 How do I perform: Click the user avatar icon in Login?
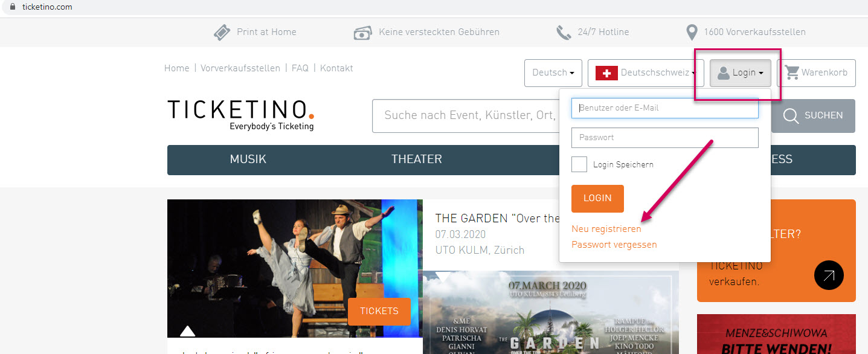(x=723, y=73)
